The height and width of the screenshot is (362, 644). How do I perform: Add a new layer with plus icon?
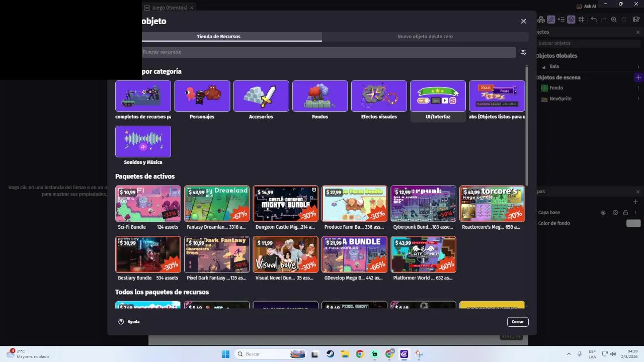click(635, 202)
